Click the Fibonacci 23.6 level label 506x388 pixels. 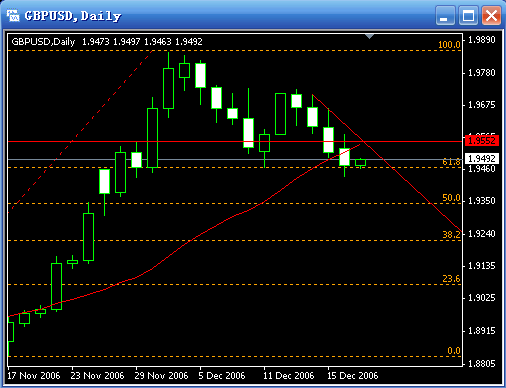click(x=451, y=279)
